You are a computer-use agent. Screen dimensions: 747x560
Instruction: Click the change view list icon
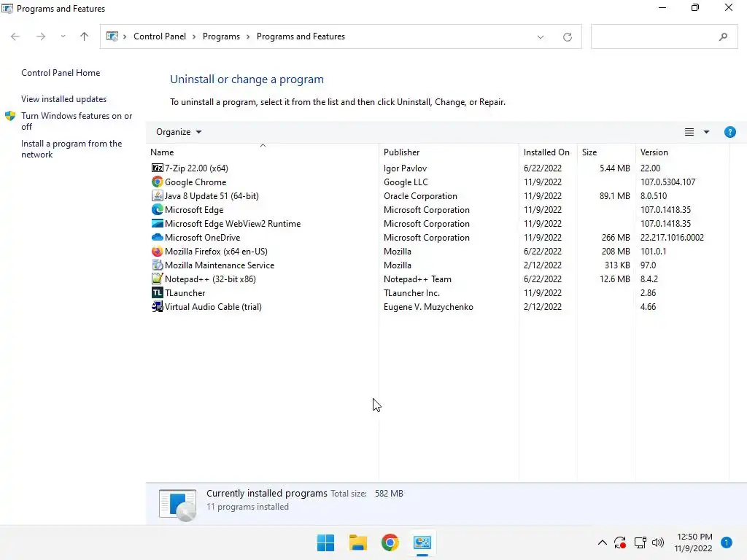pyautogui.click(x=689, y=132)
